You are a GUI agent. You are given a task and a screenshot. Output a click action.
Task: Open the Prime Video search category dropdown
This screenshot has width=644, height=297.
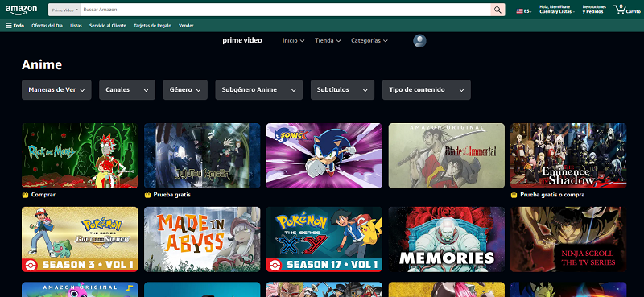pos(64,10)
